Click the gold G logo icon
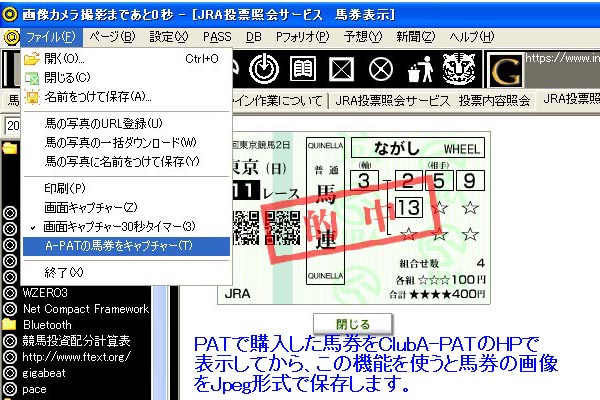Screen dimensions: 600x400 click(506, 71)
